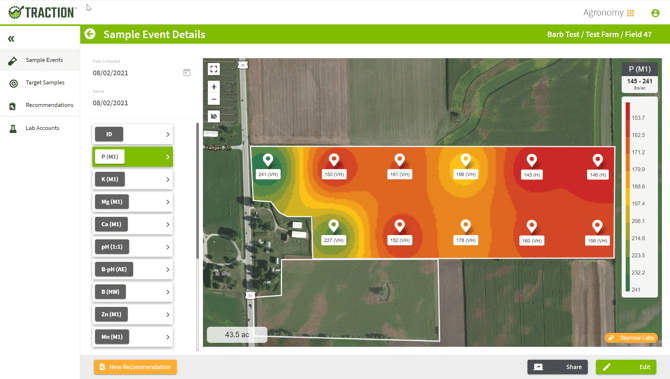Open Sample Events in sidebar

click(40, 60)
